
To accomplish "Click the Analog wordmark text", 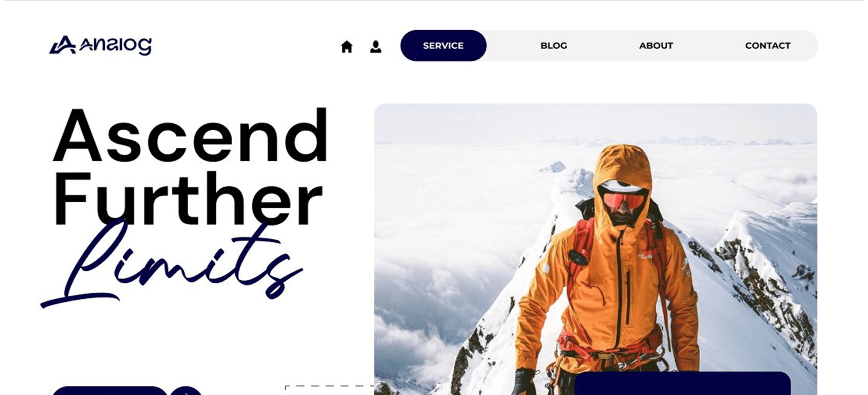I will point(115,45).
